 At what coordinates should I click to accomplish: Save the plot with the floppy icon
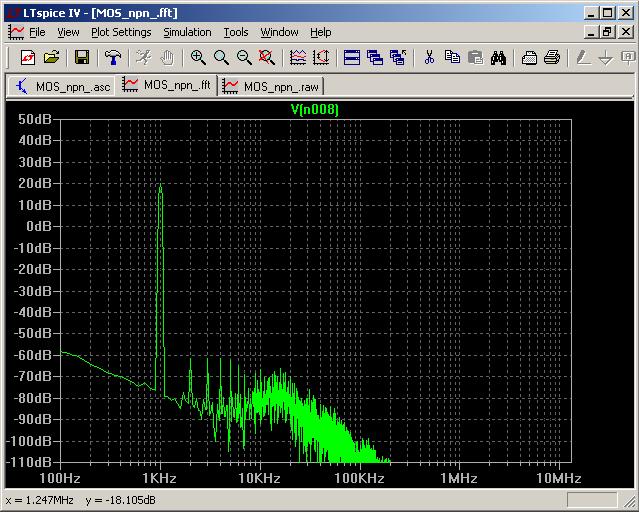click(x=82, y=57)
